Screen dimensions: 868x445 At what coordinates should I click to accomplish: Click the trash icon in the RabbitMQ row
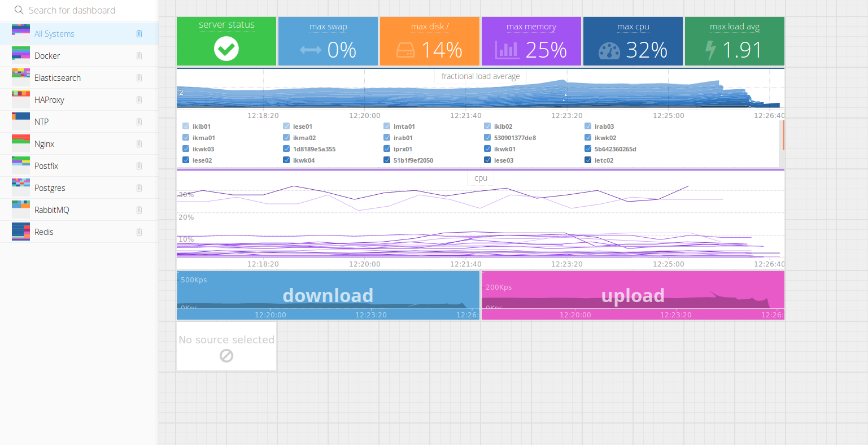pos(139,210)
